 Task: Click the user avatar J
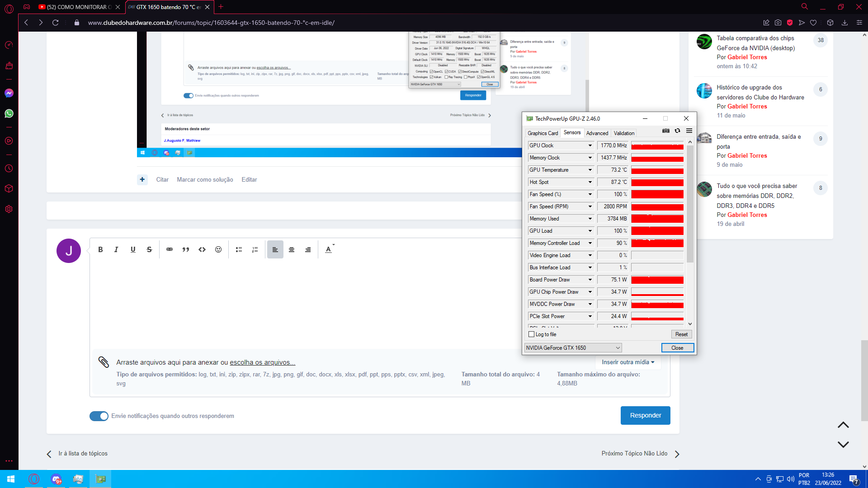pyautogui.click(x=69, y=251)
